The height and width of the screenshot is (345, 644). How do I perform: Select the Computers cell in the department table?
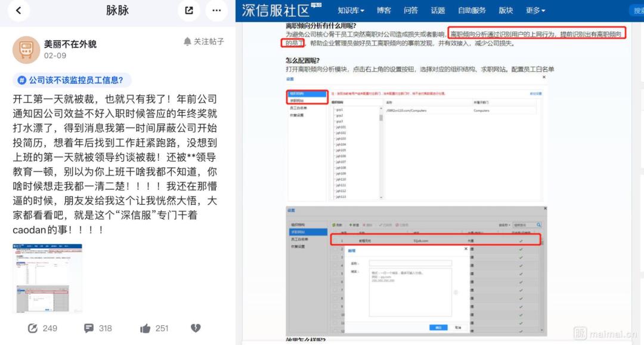coord(481,110)
